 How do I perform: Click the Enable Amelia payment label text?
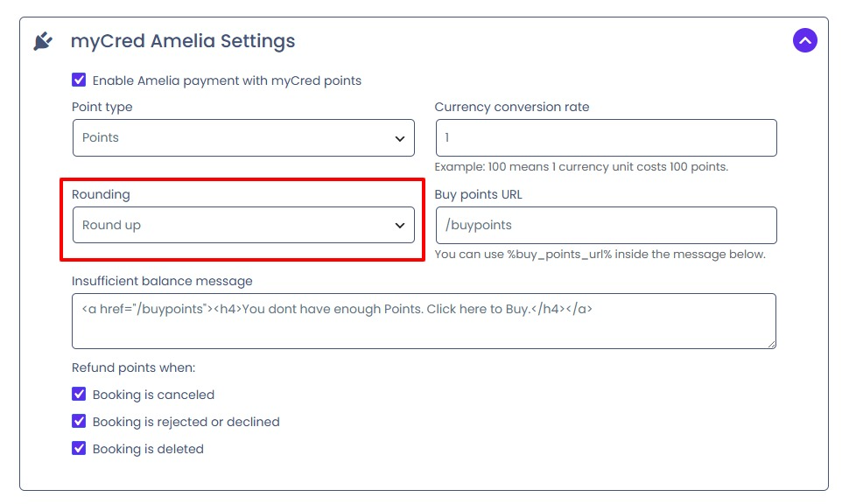pos(227,80)
